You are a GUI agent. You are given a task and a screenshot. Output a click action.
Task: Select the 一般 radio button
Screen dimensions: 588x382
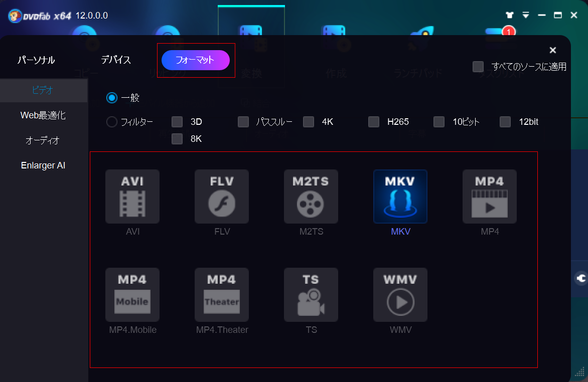point(112,98)
